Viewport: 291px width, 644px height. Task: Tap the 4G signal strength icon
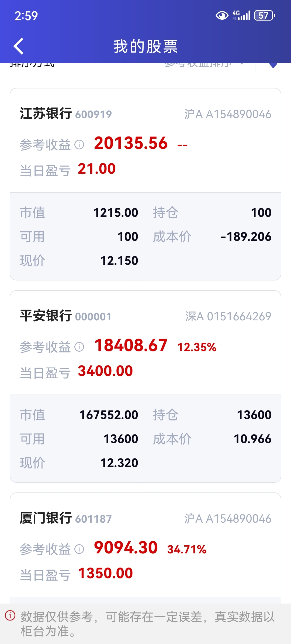click(x=241, y=16)
